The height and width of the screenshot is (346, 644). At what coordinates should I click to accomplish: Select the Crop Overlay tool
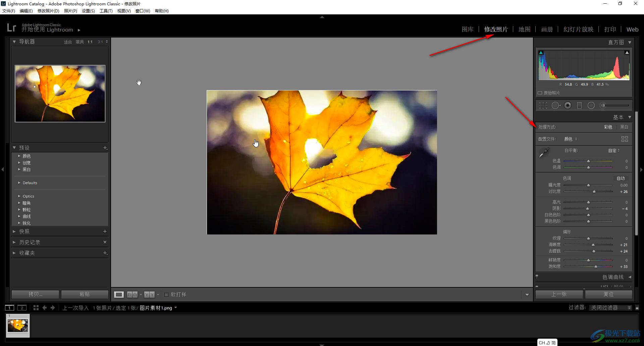coord(543,106)
